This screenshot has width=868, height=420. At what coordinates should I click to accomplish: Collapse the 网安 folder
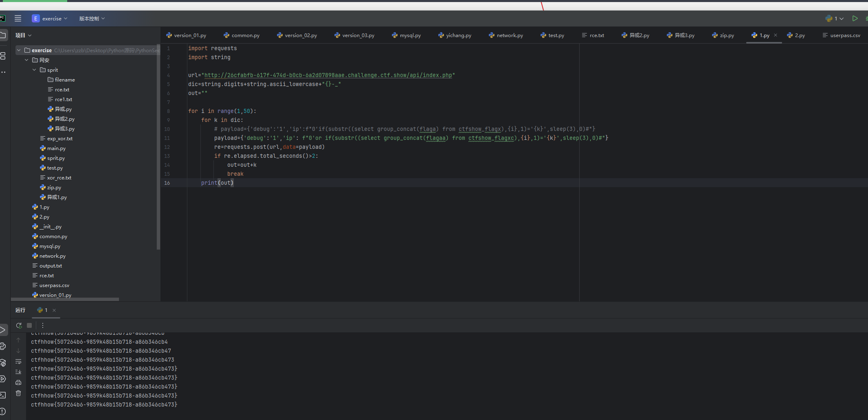26,60
